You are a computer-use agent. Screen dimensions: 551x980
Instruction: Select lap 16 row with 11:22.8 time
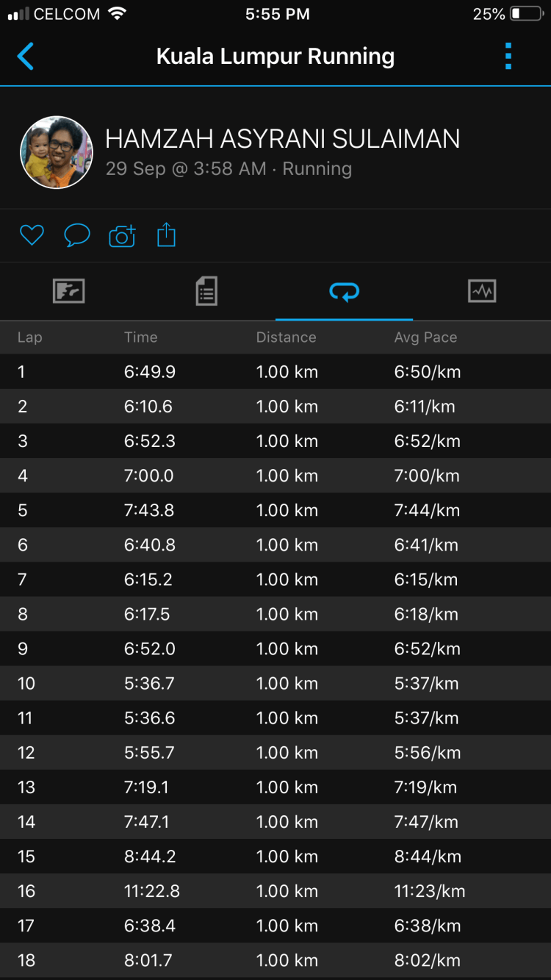[275, 891]
